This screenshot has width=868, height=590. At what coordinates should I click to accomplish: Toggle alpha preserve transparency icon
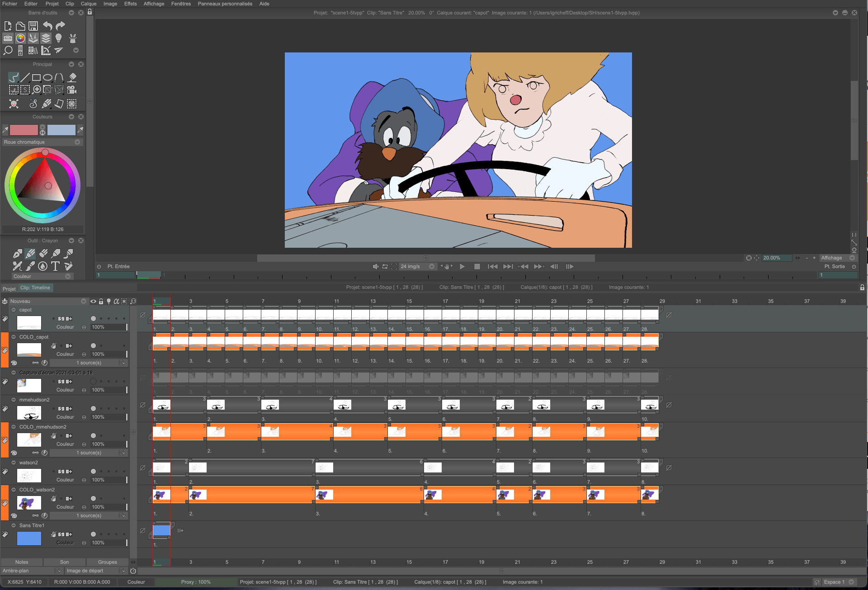(116, 301)
